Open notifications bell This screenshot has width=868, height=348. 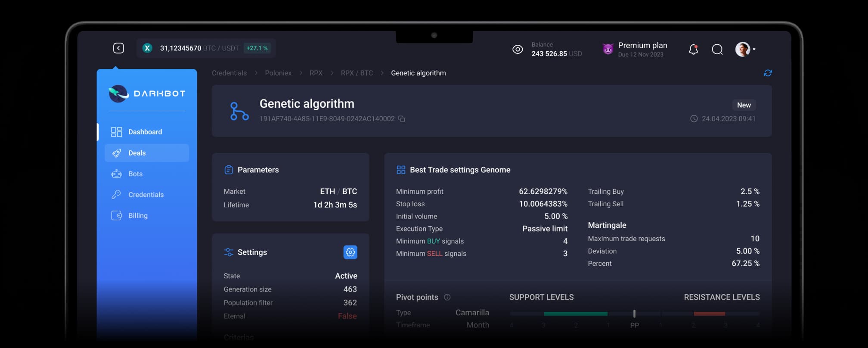(x=693, y=50)
